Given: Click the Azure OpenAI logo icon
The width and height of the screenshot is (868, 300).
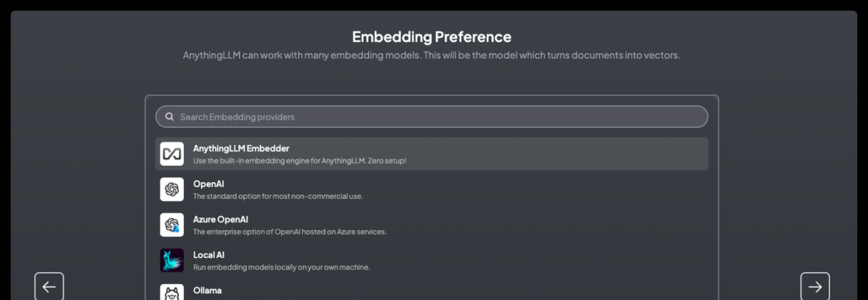Looking at the screenshot, I should (x=172, y=225).
